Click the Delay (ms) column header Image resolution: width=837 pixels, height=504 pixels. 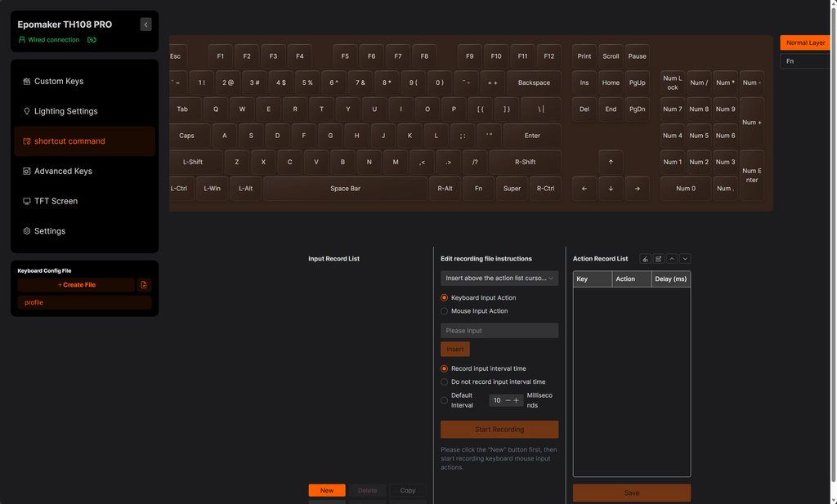click(671, 279)
